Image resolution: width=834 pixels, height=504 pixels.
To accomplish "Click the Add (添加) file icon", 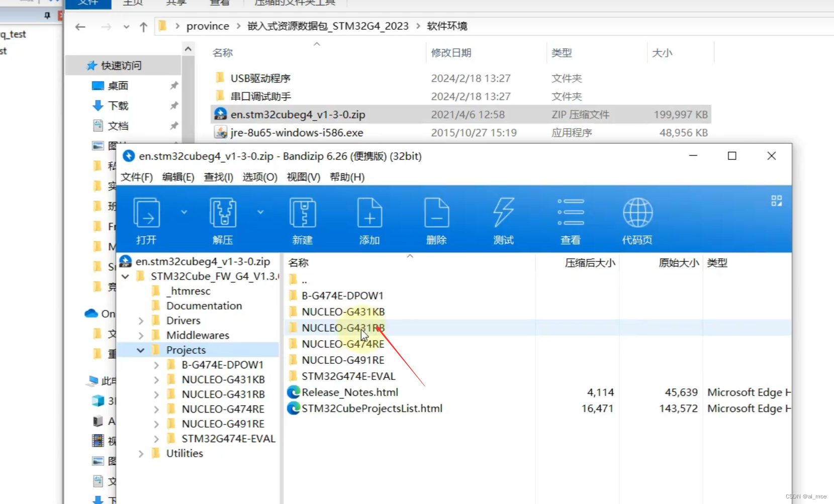I will [x=369, y=213].
